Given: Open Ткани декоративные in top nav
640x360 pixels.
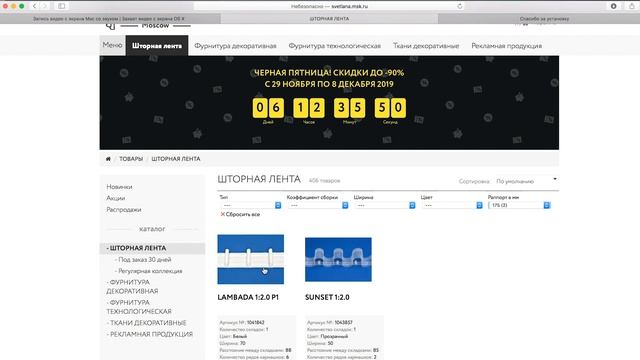Looking at the screenshot, I should 426,46.
